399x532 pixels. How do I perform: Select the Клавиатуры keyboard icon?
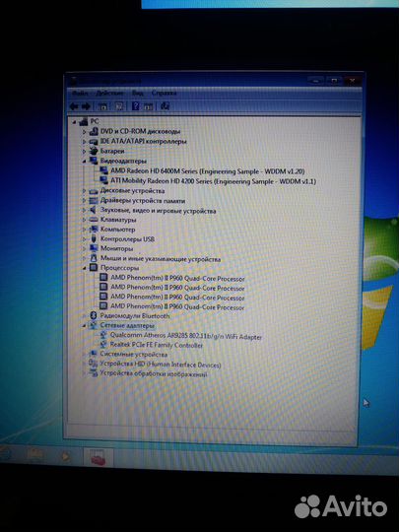(x=94, y=220)
